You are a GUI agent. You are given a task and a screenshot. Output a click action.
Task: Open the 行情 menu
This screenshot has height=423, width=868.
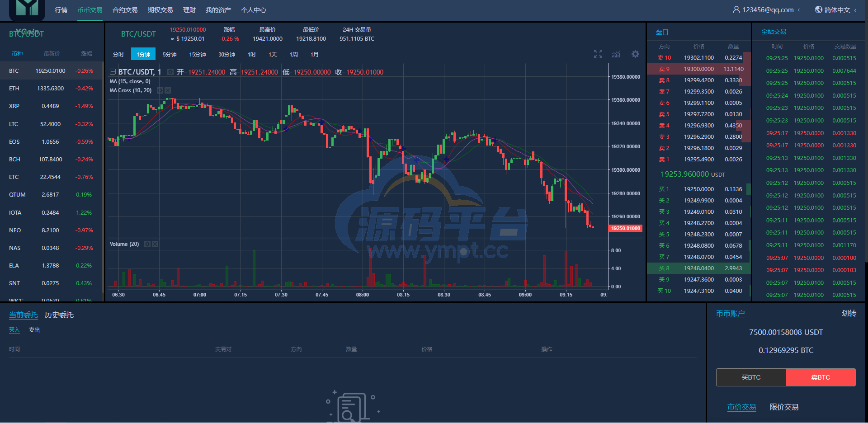click(x=61, y=10)
